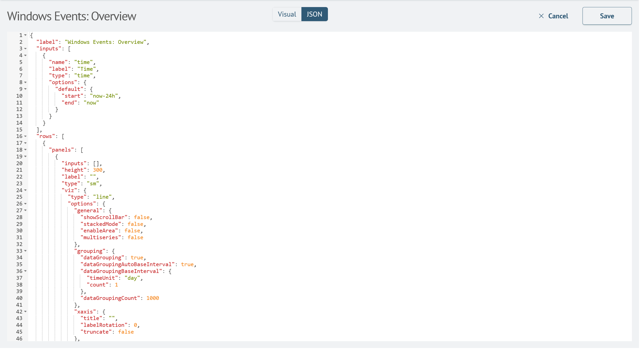Click the Windows Events: Overview page title
The width and height of the screenshot is (644, 351).
(71, 16)
